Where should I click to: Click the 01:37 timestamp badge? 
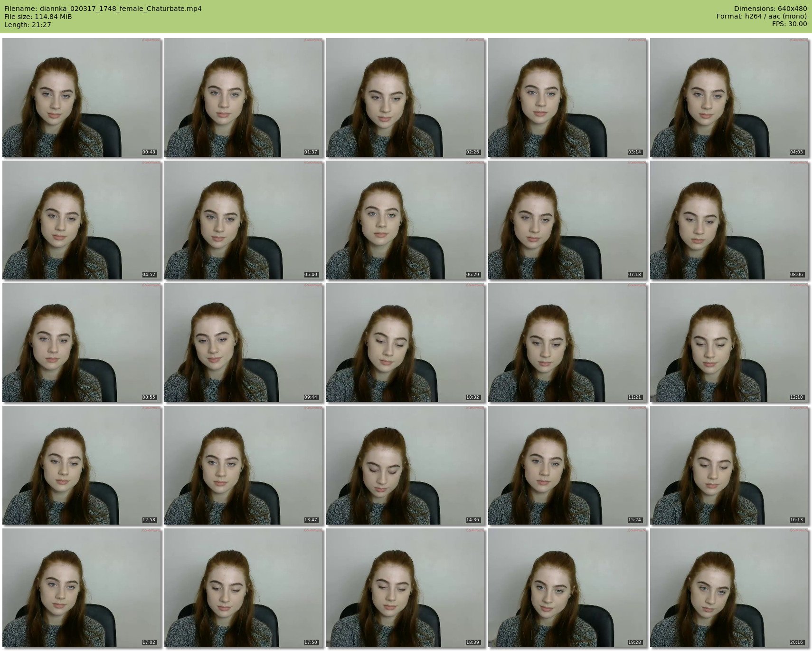coord(311,152)
